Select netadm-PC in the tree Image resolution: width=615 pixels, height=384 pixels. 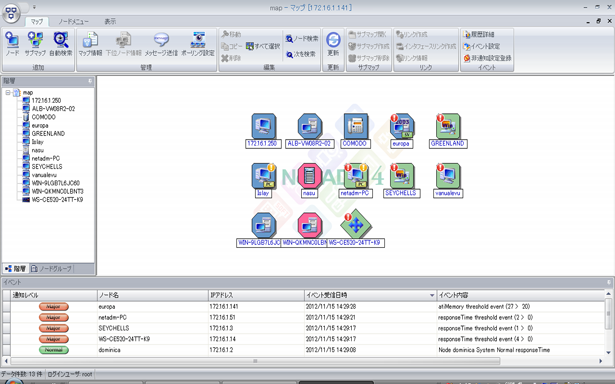click(46, 158)
